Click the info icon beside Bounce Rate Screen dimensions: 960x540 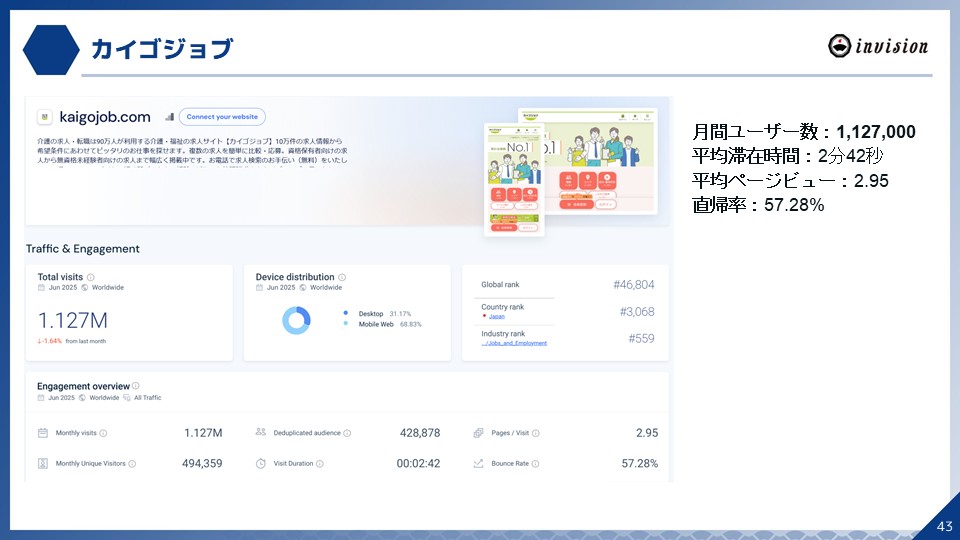[x=535, y=464]
